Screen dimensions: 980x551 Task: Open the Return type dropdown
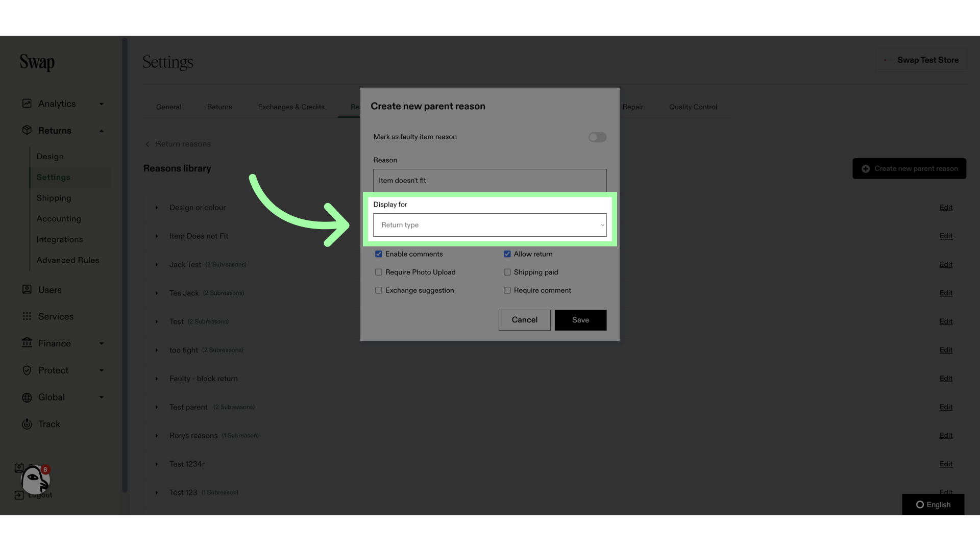coord(490,225)
